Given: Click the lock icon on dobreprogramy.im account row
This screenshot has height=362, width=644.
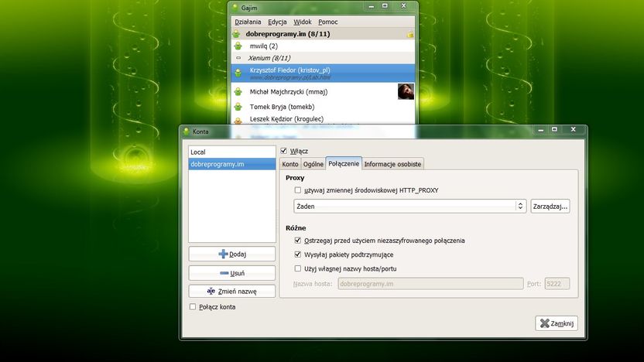Looking at the screenshot, I should [410, 34].
